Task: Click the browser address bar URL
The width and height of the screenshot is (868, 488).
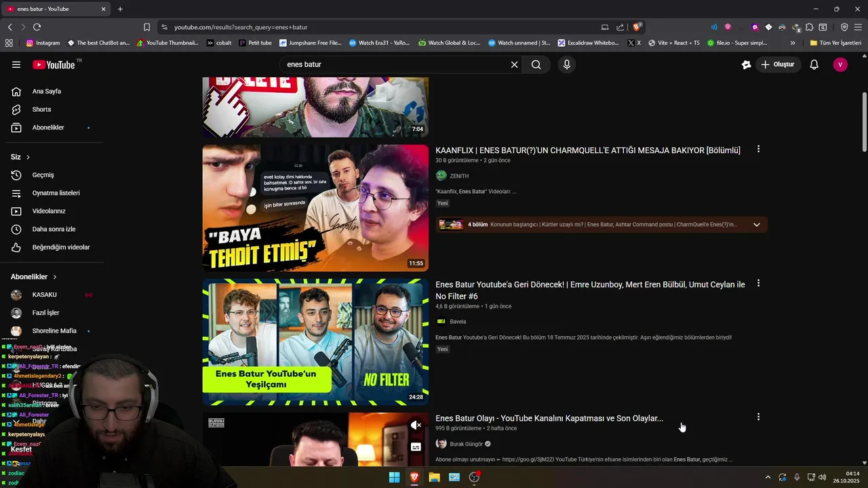Action: coord(241,27)
